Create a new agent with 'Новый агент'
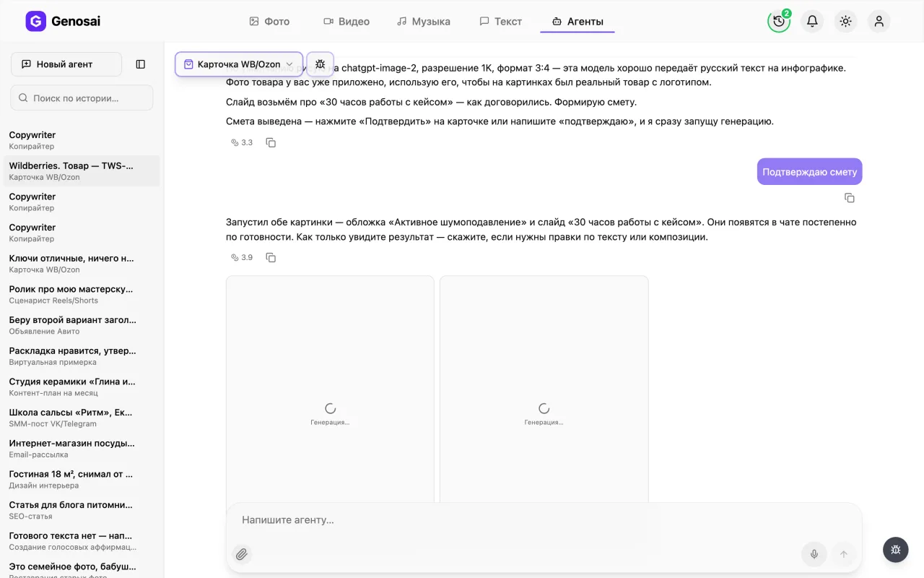The image size is (924, 578). (x=66, y=64)
